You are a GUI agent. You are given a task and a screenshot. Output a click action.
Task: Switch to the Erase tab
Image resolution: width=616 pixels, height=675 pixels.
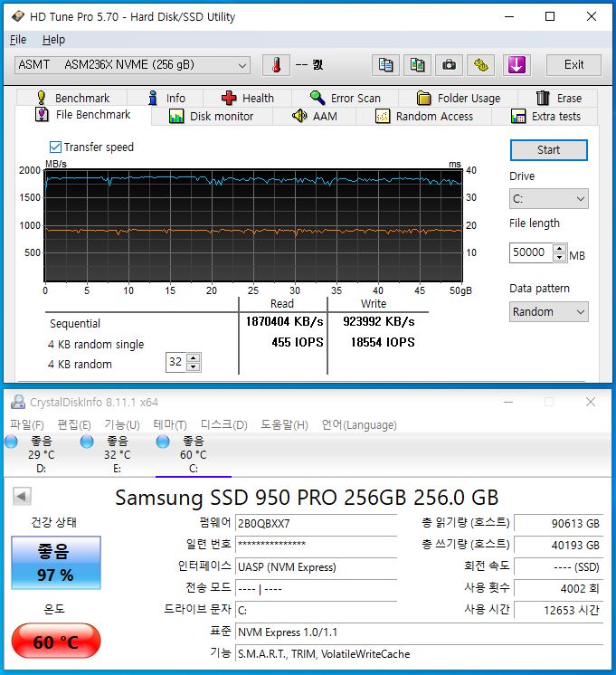point(559,98)
